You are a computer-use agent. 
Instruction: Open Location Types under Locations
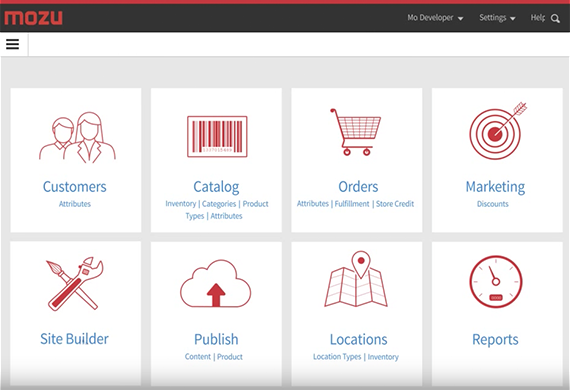click(337, 357)
